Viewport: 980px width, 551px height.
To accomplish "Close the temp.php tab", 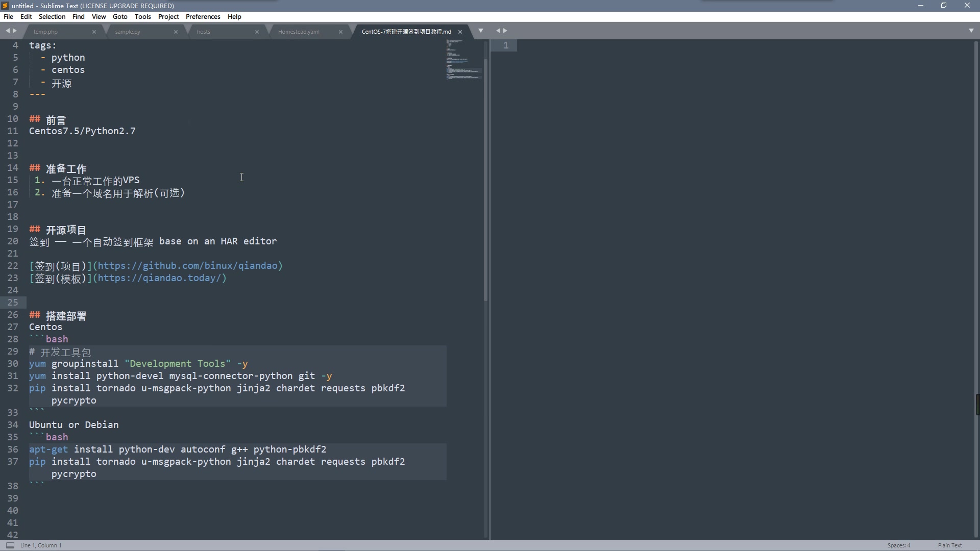I will click(x=94, y=32).
